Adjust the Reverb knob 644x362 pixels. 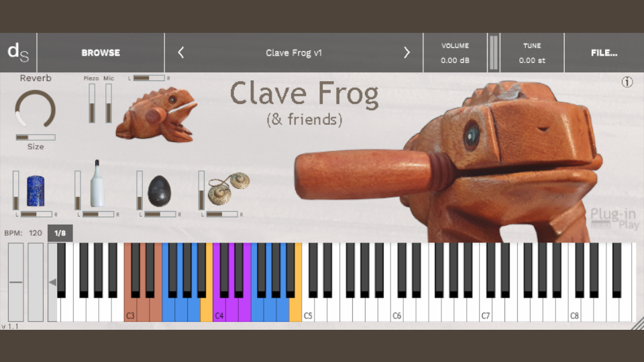tap(36, 109)
